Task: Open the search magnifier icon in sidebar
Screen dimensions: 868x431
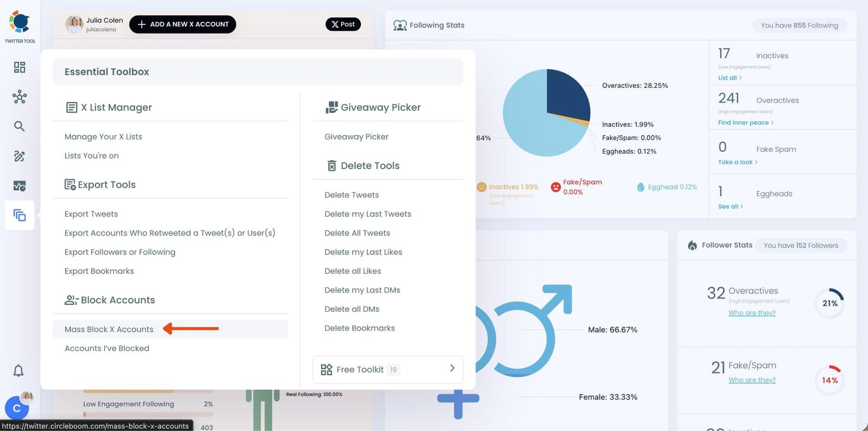Action: [20, 126]
